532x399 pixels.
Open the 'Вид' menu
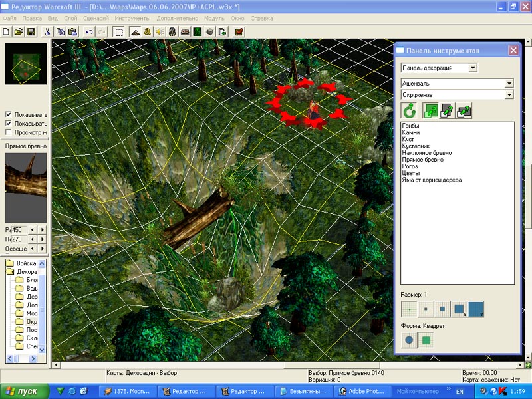click(53, 19)
